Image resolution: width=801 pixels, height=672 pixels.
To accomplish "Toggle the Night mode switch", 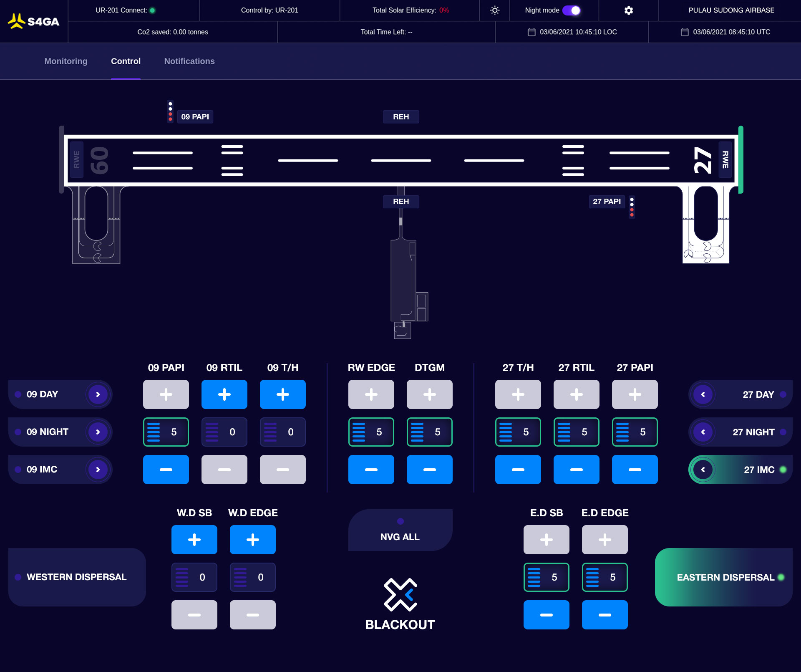I will pyautogui.click(x=572, y=10).
